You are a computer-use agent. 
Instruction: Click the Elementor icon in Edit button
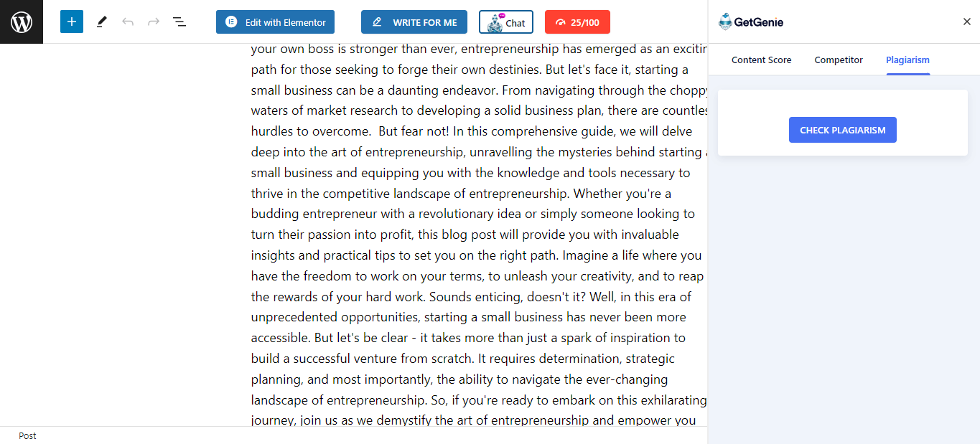[231, 22]
